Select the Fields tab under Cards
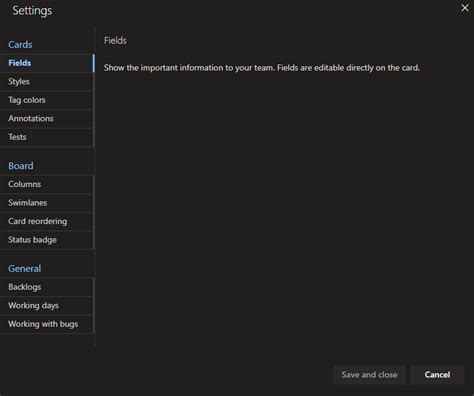The image size is (474, 396). (47, 63)
